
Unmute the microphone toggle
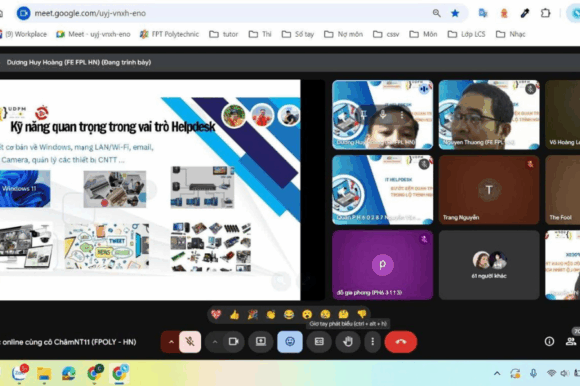190,342
